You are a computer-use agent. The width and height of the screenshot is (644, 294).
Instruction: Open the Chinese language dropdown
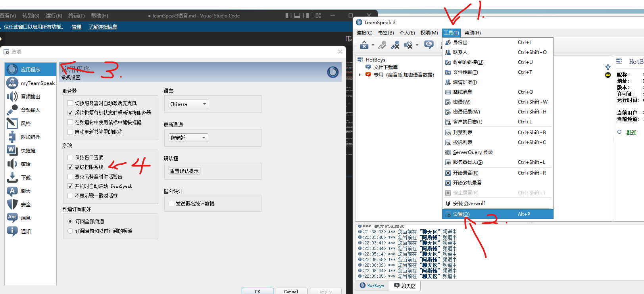(x=188, y=104)
